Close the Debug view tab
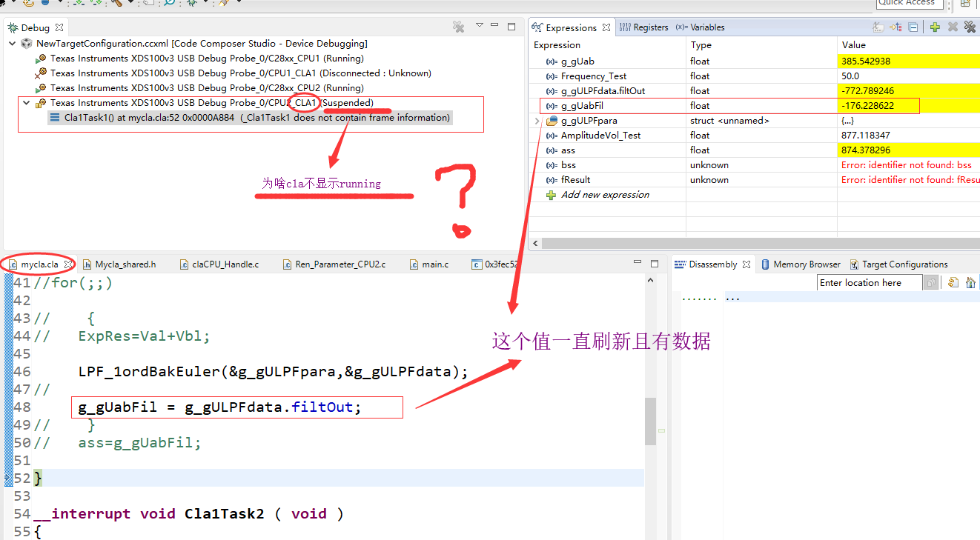 click(59, 27)
